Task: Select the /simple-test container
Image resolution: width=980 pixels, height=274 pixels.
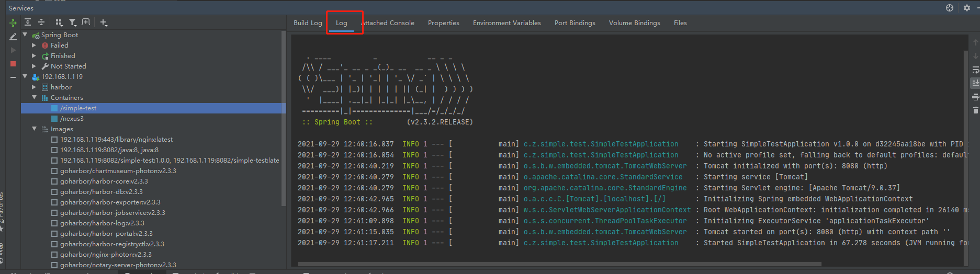Action: [x=153, y=108]
